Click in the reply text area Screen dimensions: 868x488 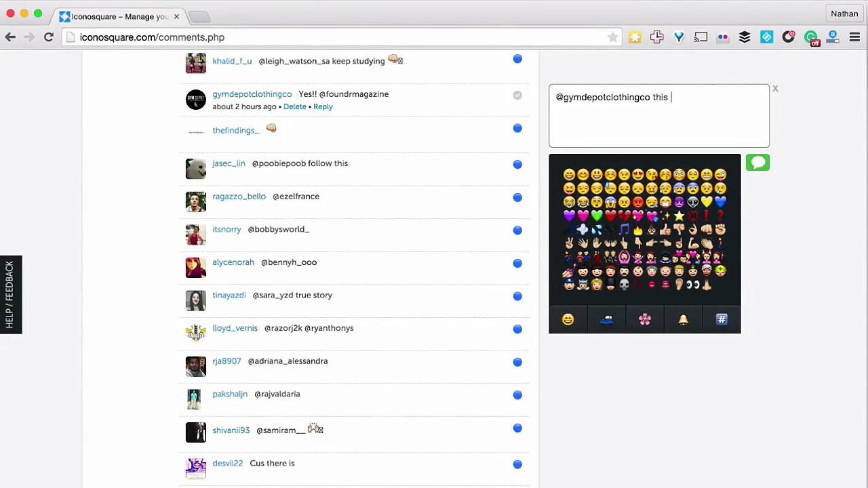[659, 116]
